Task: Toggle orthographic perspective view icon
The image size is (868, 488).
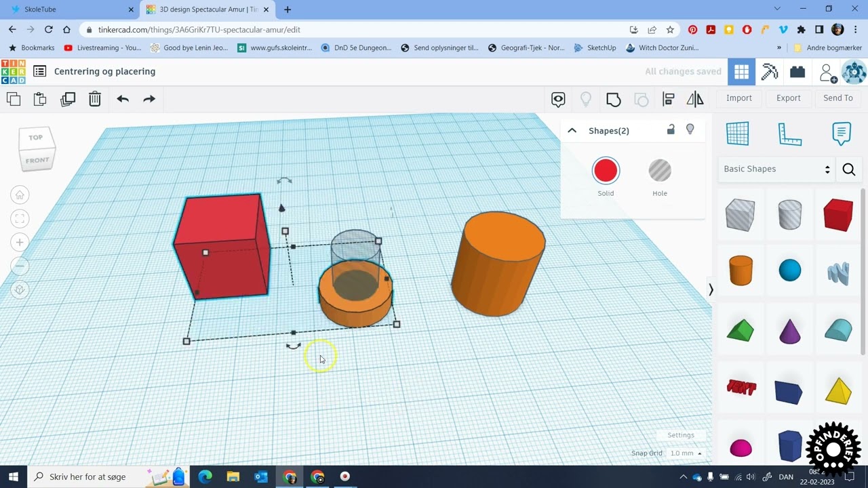Action: (x=20, y=289)
